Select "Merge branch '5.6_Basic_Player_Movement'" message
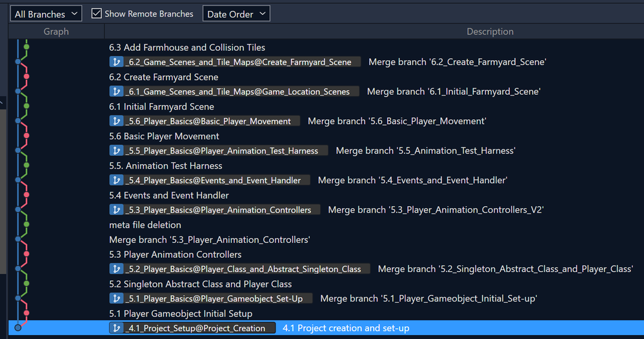This screenshot has height=339, width=644. point(397,121)
